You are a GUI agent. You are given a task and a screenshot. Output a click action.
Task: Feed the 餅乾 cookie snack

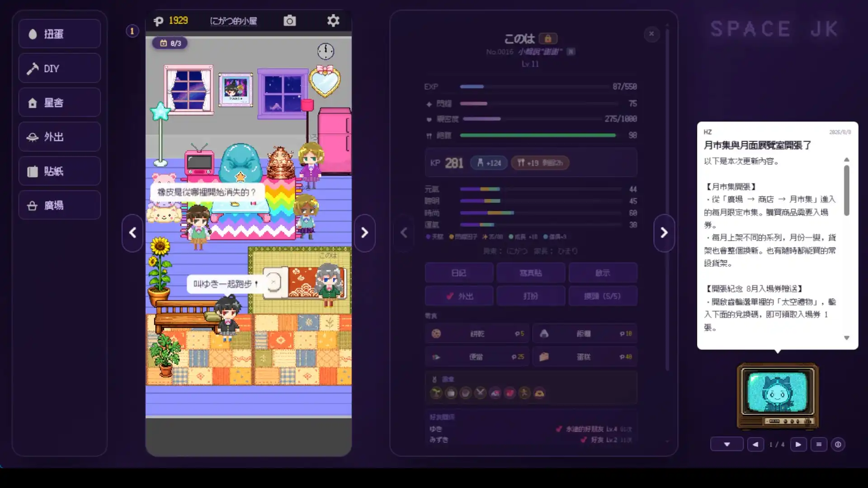(477, 333)
